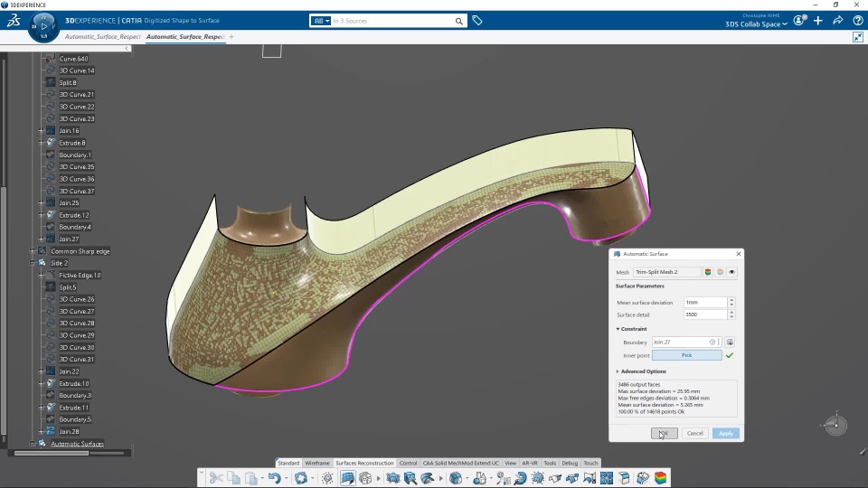Screen dimensions: 868x488
Task: Open the 3DEXPERIENCE compass
Action: point(43,25)
